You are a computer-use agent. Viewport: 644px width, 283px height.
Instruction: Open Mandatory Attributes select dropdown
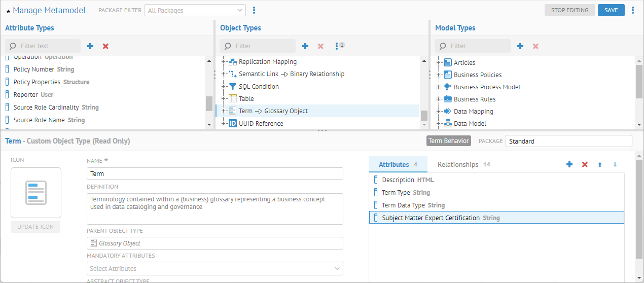(x=214, y=268)
